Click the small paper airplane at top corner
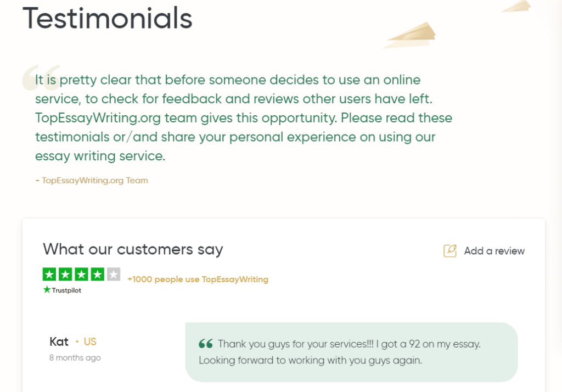The width and height of the screenshot is (562, 392). [x=516, y=5]
